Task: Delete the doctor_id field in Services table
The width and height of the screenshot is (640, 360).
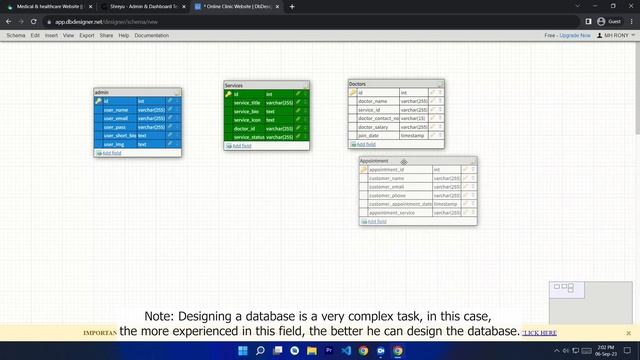Action: (305, 128)
